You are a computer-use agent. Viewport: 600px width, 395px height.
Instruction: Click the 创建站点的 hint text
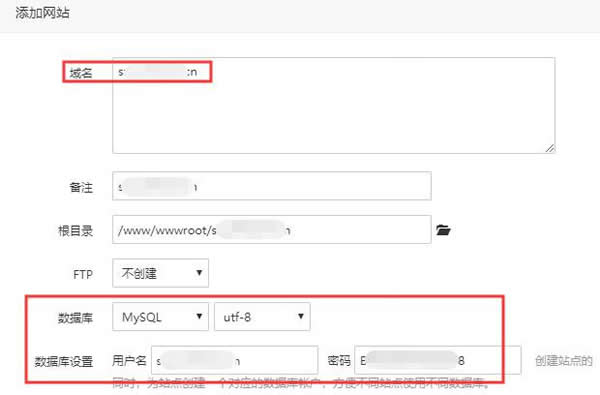(564, 361)
